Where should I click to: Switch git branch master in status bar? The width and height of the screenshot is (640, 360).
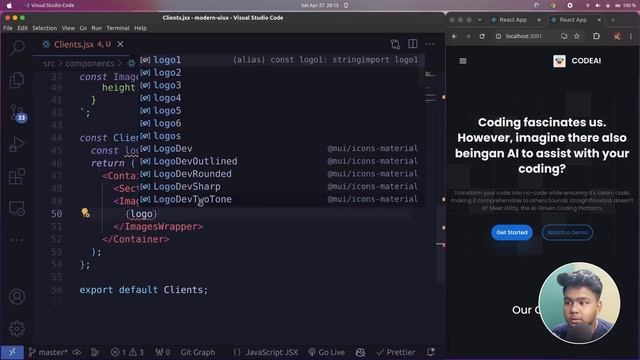[48, 352]
